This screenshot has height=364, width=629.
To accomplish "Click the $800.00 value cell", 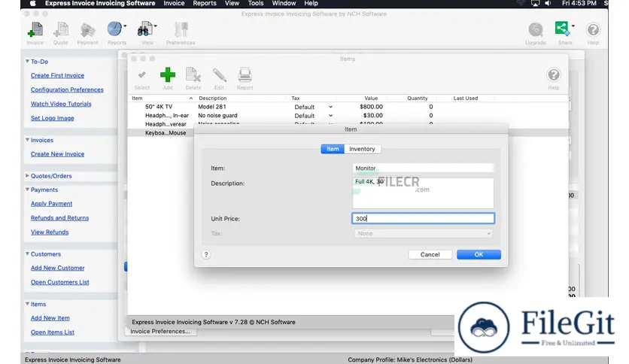I will coord(371,107).
